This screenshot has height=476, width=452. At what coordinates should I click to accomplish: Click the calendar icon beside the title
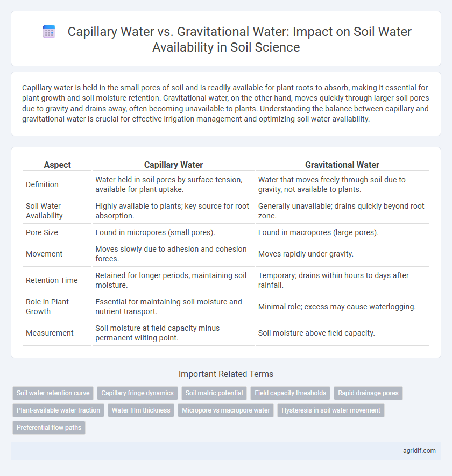pos(49,32)
